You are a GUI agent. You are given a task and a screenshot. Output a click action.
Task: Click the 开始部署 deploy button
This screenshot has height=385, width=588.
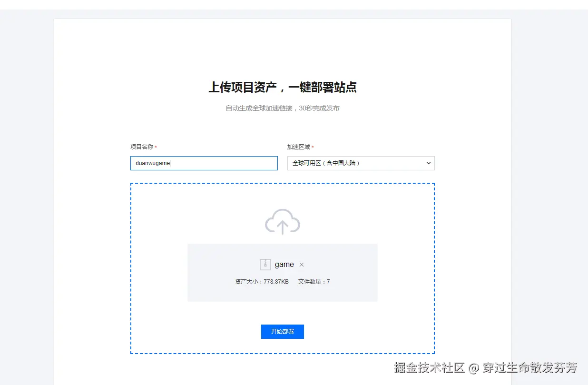[283, 332]
